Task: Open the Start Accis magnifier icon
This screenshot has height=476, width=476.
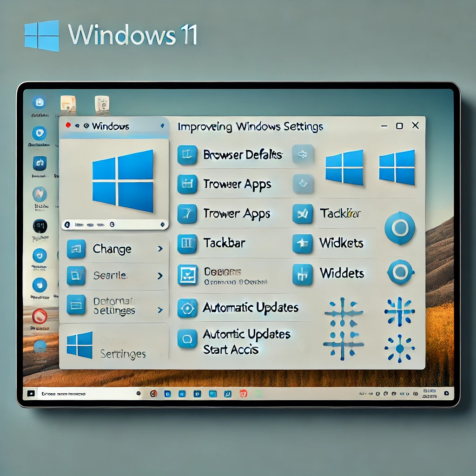Action: pos(187,339)
